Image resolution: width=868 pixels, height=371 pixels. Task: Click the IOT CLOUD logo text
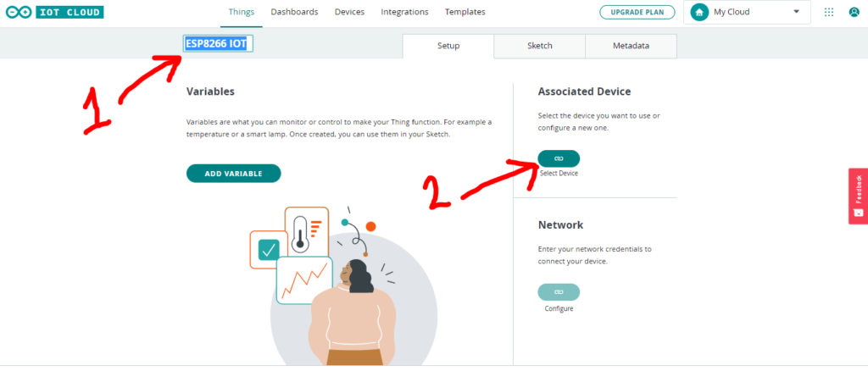[x=70, y=12]
